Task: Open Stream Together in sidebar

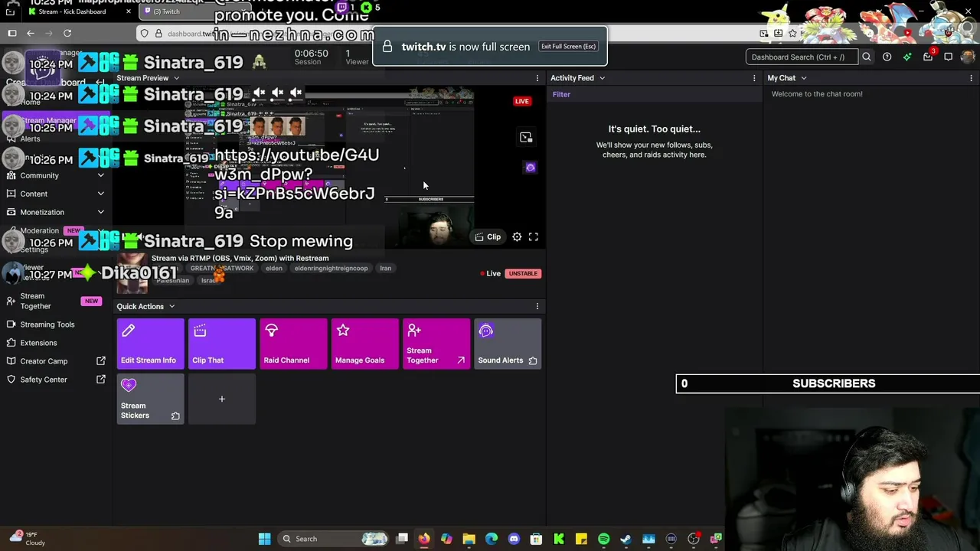Action: 54,302
